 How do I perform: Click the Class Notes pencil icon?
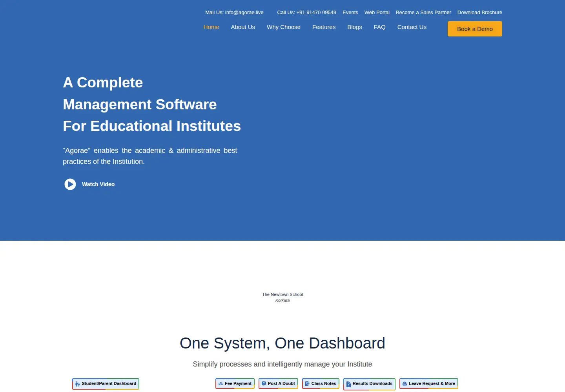[307, 384]
